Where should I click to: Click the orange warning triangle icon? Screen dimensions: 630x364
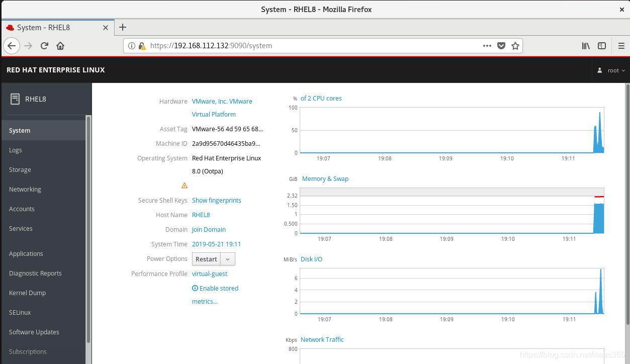pos(185,186)
